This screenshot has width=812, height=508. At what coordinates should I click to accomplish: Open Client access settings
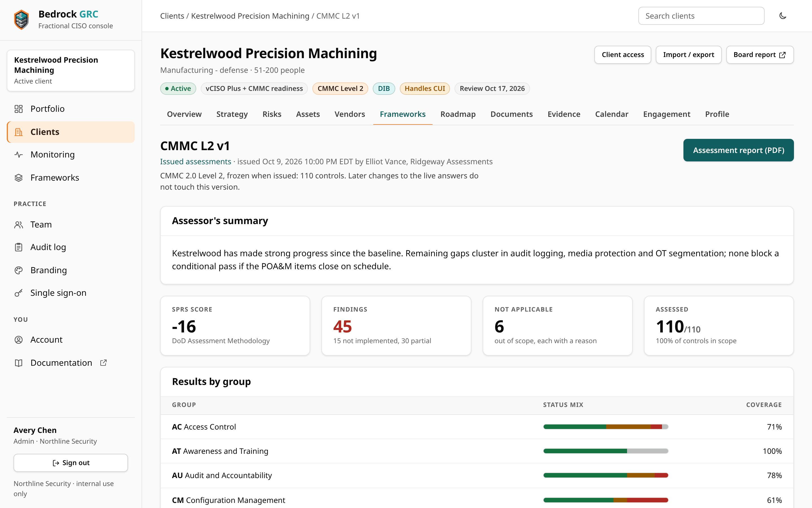[x=623, y=55]
